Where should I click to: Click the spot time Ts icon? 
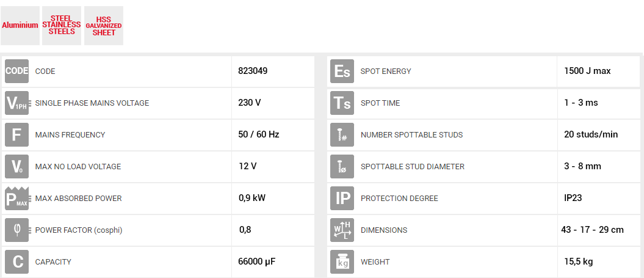tap(342, 103)
